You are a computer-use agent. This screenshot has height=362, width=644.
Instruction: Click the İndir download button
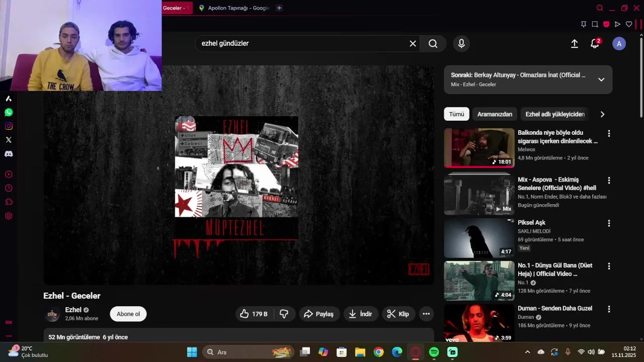[x=361, y=314]
